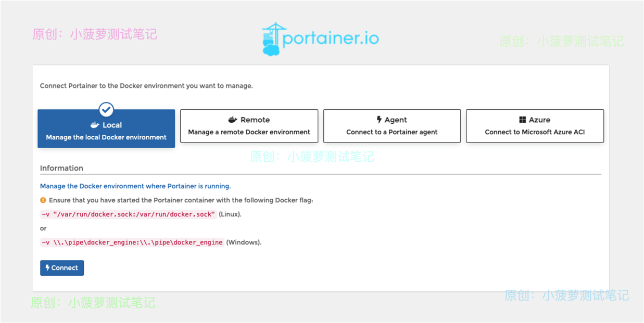Viewport: 644px width, 323px height.
Task: Click the Information section heading
Action: tap(61, 168)
